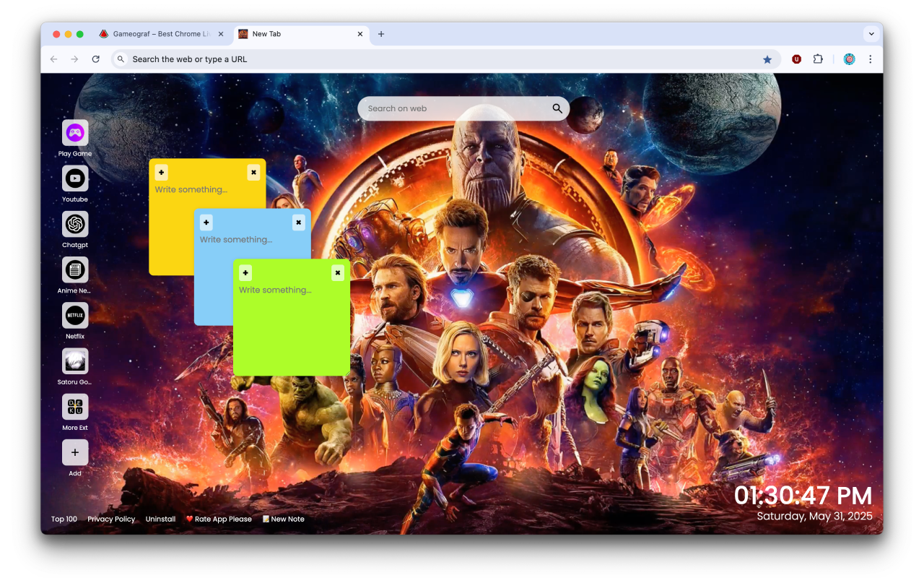Open the Chrome profile avatar

[x=849, y=59]
